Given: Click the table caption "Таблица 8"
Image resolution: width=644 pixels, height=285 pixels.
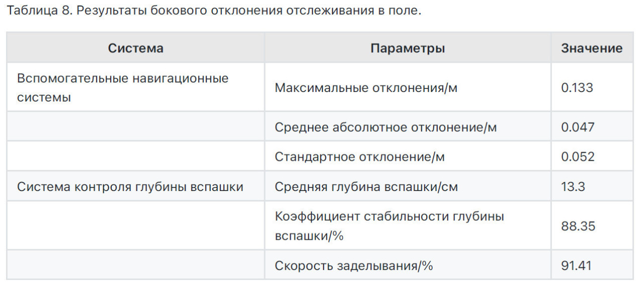Looking at the screenshot, I should (213, 11).
